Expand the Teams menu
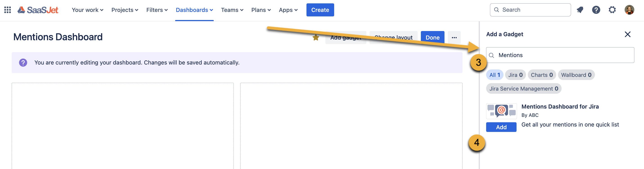Viewport: 644px width, 169px height. (232, 10)
